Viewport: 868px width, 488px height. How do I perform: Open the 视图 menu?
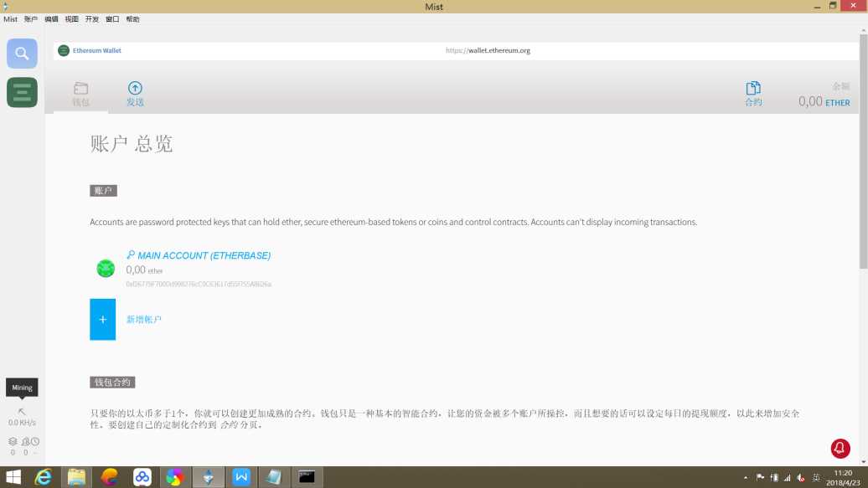[x=71, y=18]
